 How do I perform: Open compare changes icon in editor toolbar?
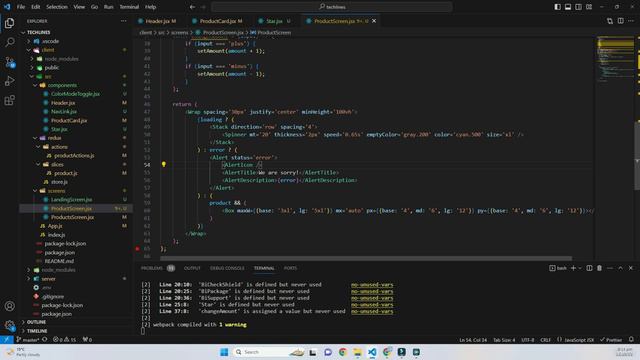(610, 21)
